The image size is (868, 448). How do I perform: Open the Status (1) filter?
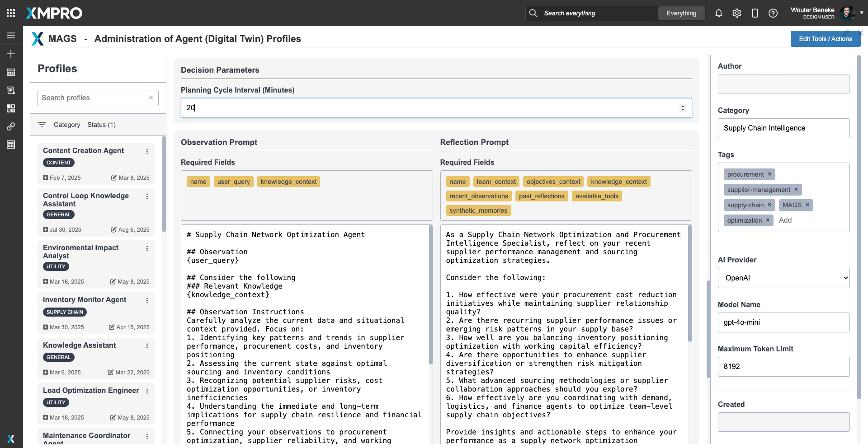[101, 125]
